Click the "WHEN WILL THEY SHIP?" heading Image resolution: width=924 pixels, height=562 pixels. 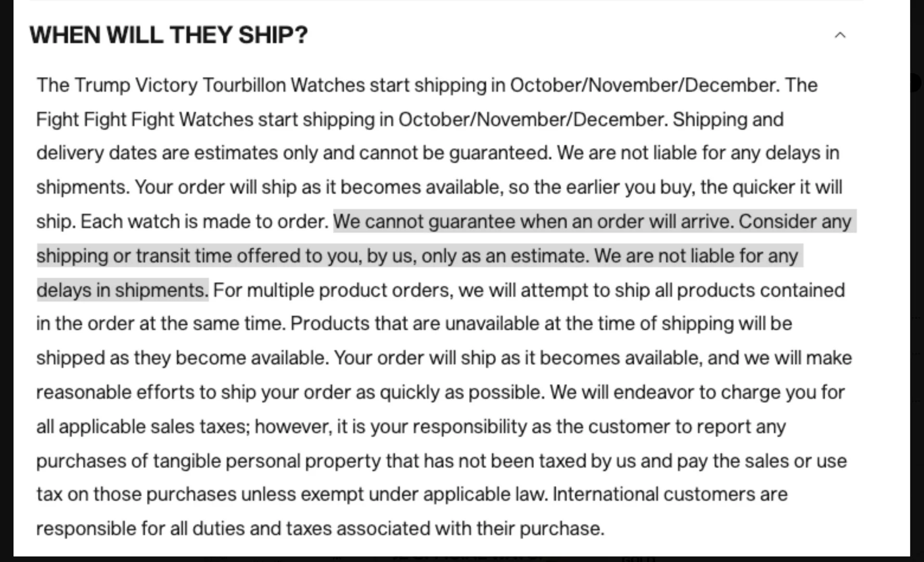(168, 35)
